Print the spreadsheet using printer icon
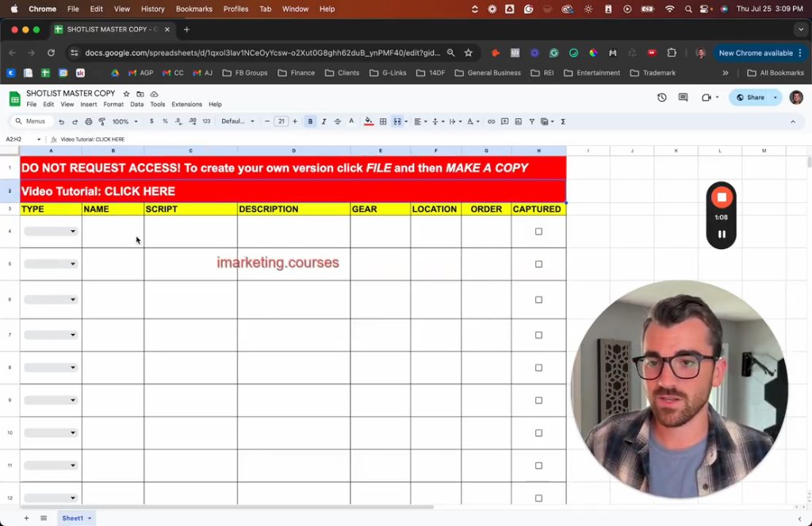Image resolution: width=812 pixels, height=526 pixels. pyautogui.click(x=89, y=122)
